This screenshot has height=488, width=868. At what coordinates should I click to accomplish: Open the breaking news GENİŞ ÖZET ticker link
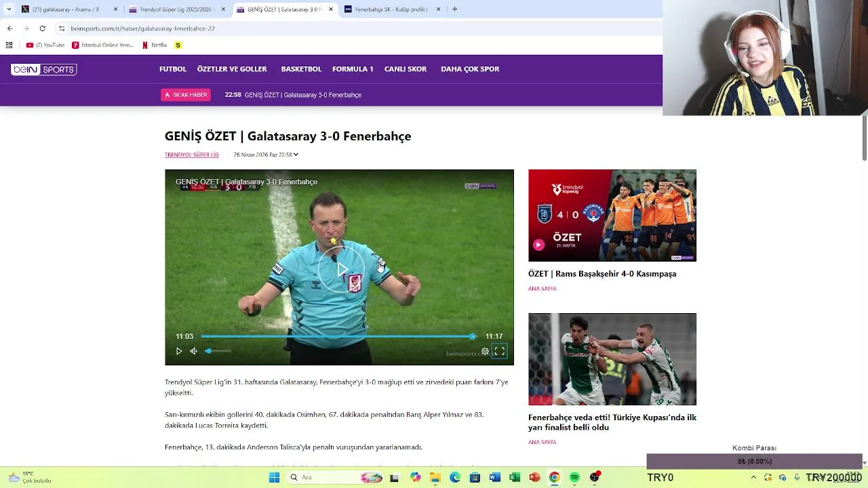(x=302, y=95)
